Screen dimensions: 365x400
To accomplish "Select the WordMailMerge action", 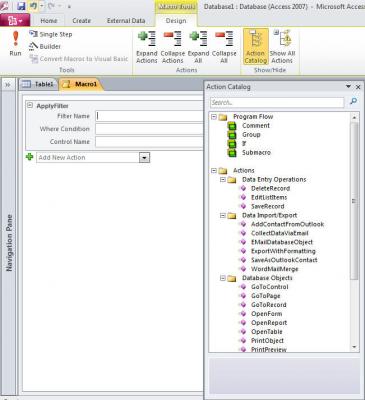I will [x=274, y=269].
